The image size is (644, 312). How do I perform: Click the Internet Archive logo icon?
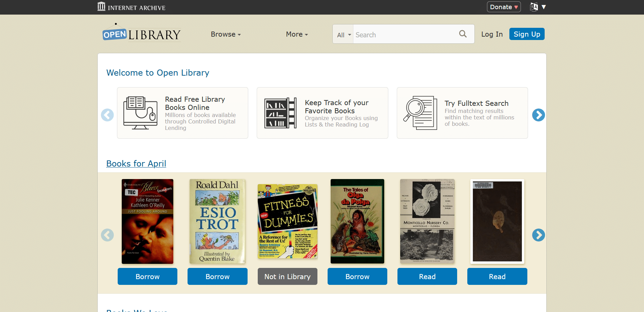(101, 6)
